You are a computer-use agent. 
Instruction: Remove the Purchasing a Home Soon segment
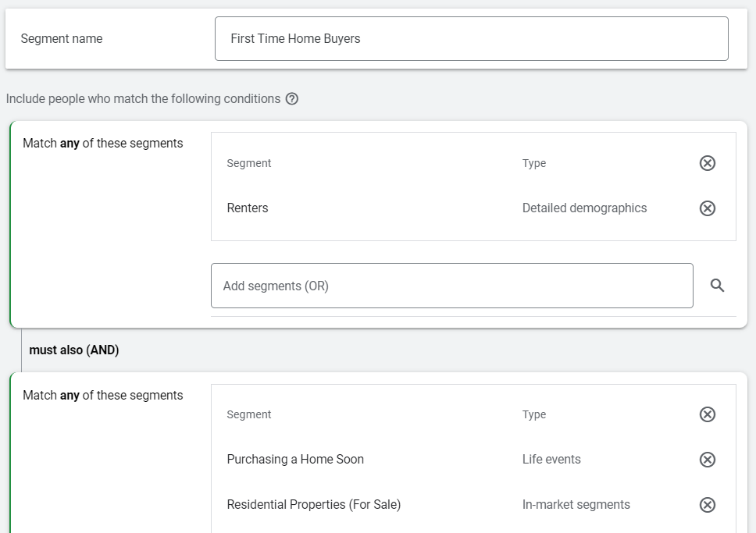coord(708,460)
